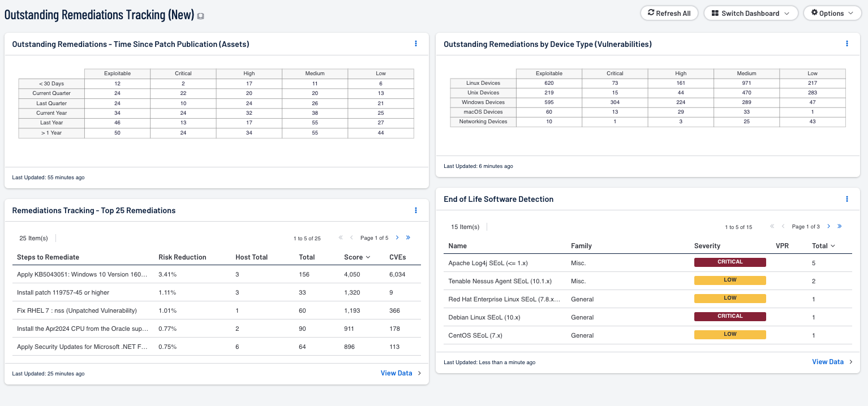Click the icon beside the dashboard title

coord(200,16)
